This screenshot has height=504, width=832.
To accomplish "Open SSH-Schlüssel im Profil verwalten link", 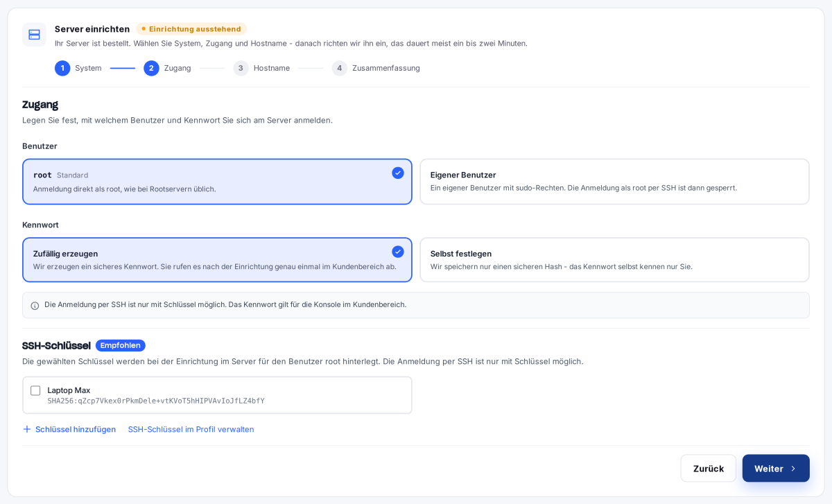I will (x=191, y=429).
